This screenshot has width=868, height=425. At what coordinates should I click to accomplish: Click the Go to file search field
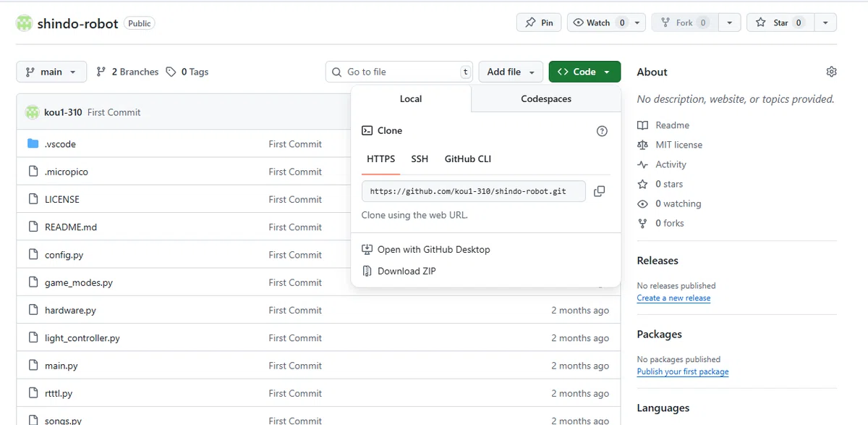(x=399, y=72)
